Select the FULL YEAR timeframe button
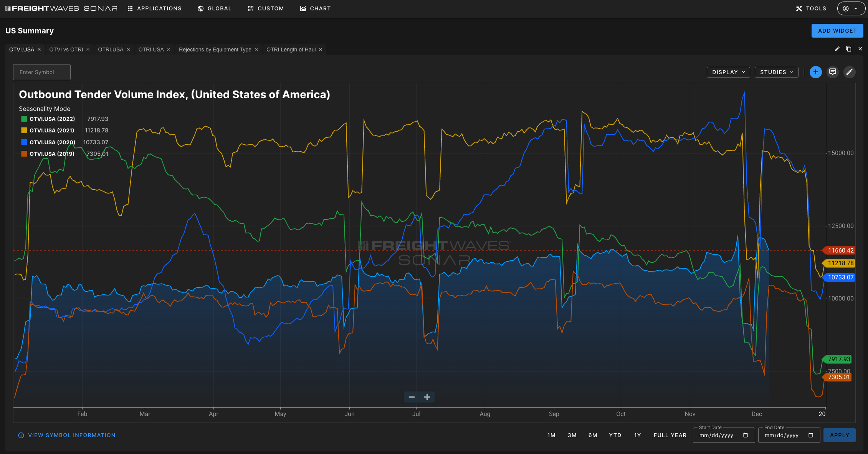868x454 pixels. 669,435
